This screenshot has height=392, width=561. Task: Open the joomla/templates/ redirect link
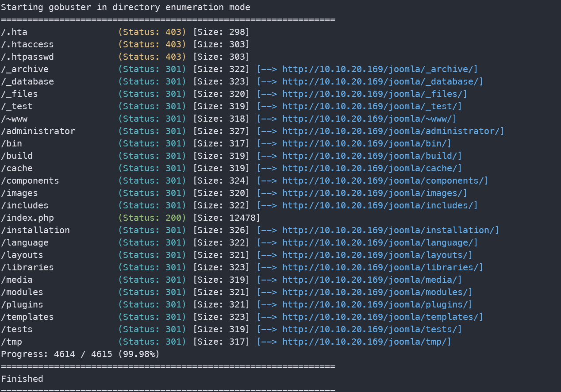coord(380,317)
